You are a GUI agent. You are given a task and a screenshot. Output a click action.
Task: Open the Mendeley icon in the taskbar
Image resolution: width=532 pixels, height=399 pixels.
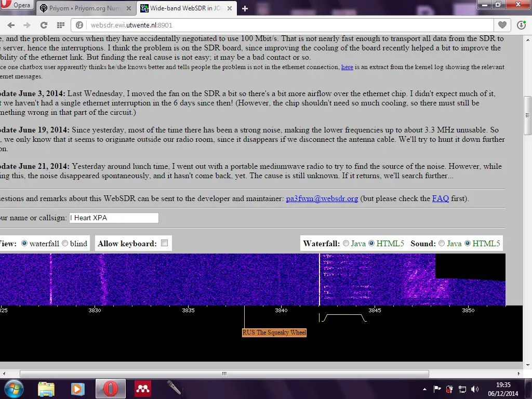(143, 389)
